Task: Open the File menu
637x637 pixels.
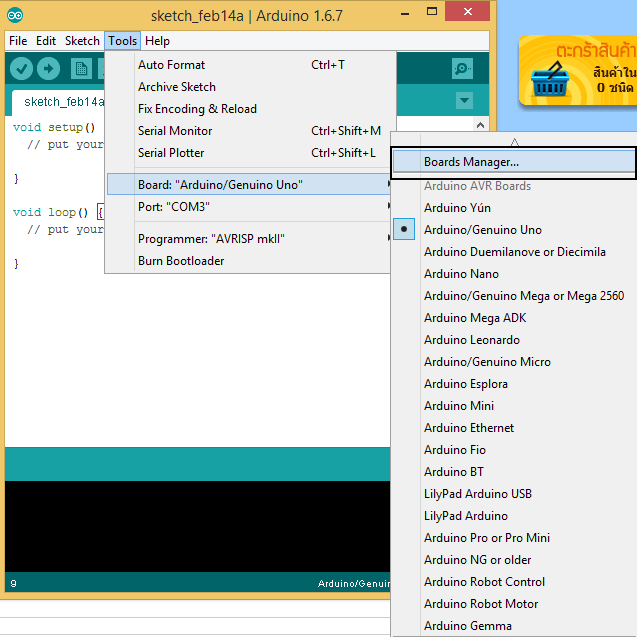Action: [x=18, y=41]
